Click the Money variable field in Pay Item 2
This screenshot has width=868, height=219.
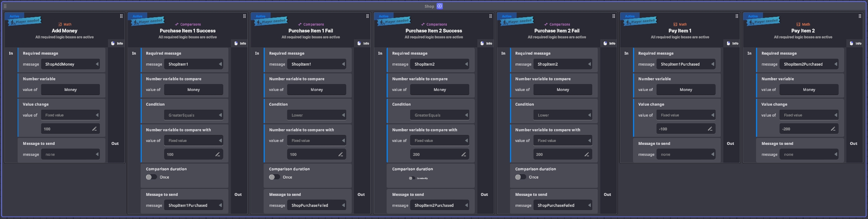808,90
